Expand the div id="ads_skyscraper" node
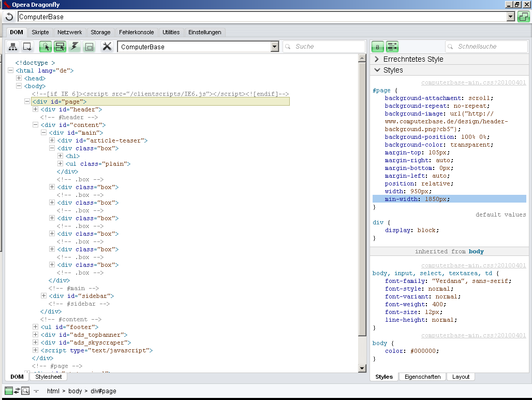This screenshot has height=400, width=532. (35, 342)
